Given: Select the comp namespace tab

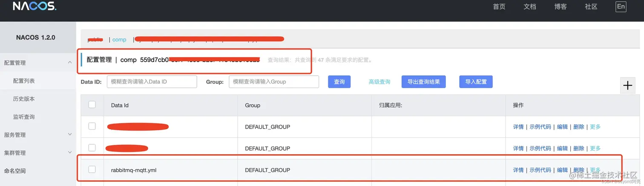Looking at the screenshot, I should tap(119, 40).
